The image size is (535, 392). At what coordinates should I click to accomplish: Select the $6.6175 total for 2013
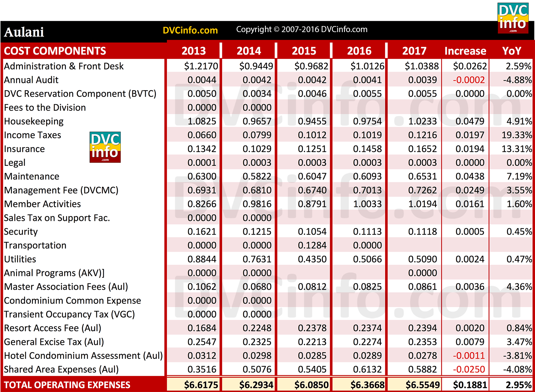[x=201, y=385]
